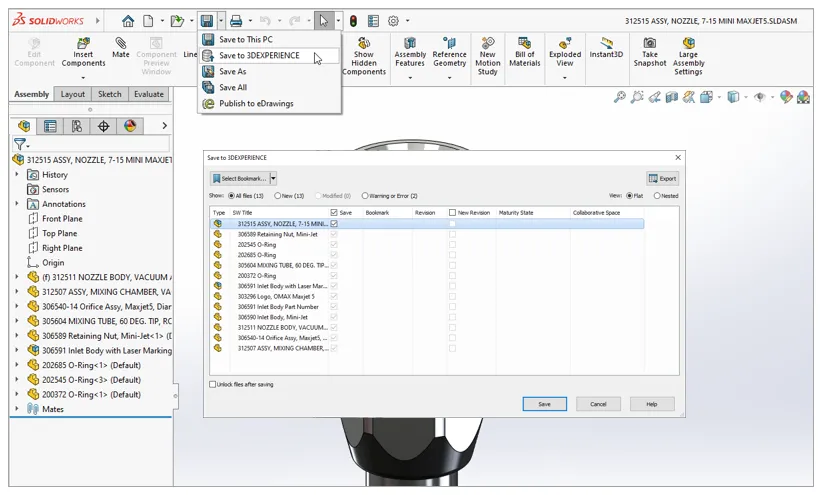Select the Flat view radio button
The height and width of the screenshot is (495, 826).
pyautogui.click(x=629, y=196)
